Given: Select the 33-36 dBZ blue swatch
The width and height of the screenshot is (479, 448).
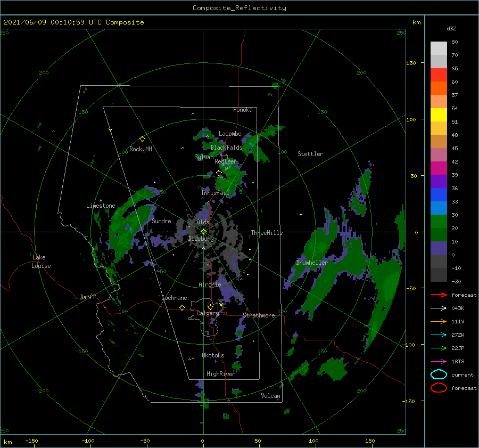Looking at the screenshot, I should click(439, 195).
